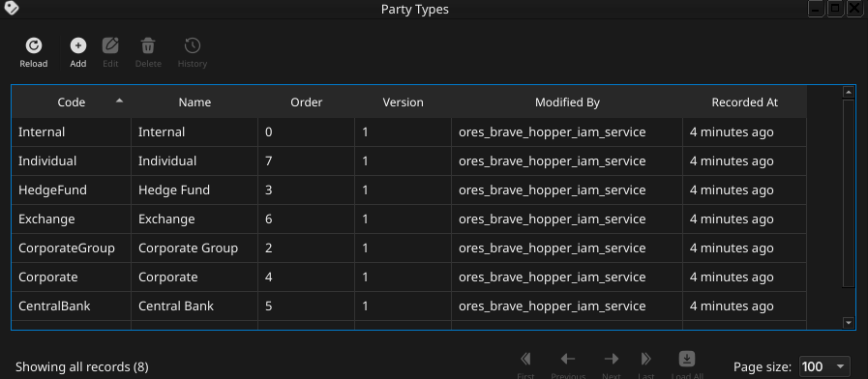Click order value 6 in Exchange row
The width and height of the screenshot is (868, 379).
306,219
